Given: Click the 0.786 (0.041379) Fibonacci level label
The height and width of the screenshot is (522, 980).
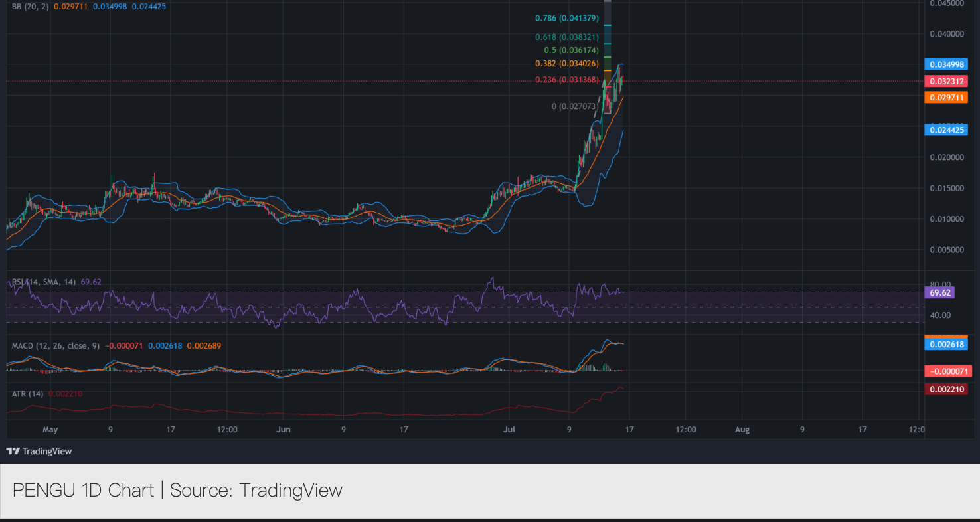Looking at the screenshot, I should [567, 18].
